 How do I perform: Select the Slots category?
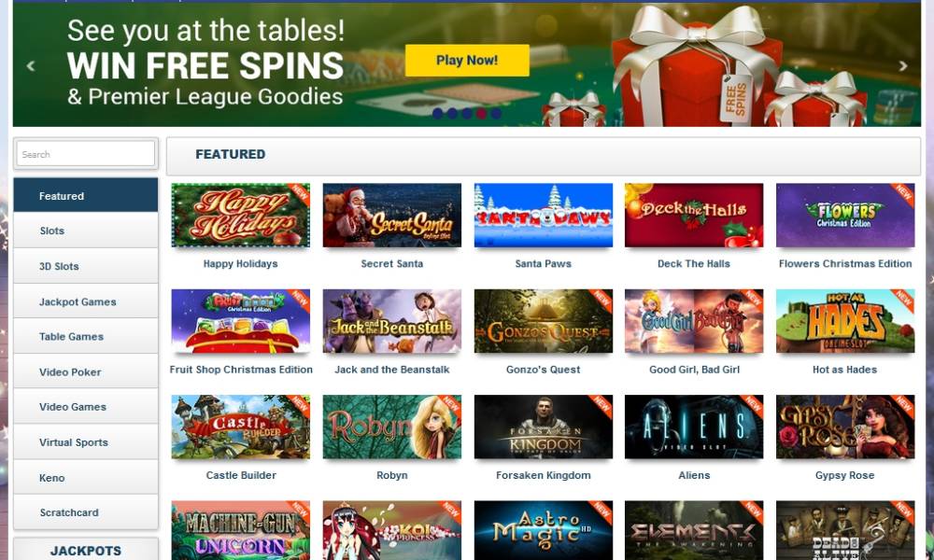point(86,231)
